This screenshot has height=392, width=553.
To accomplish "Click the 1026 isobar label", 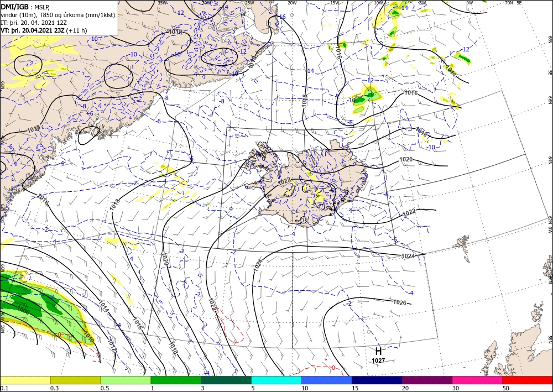I will [400, 302].
